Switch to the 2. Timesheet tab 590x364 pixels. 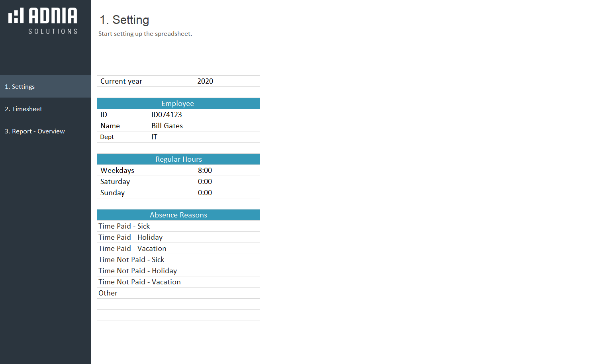[24, 109]
